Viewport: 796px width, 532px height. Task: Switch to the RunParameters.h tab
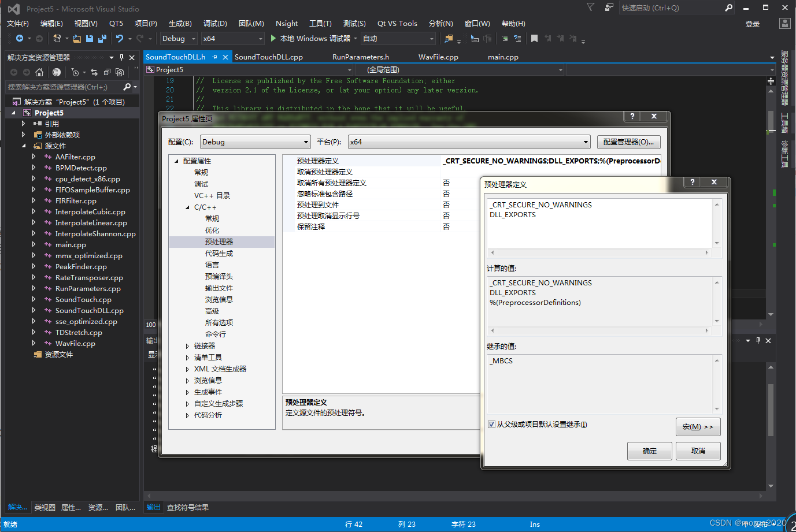click(x=361, y=57)
